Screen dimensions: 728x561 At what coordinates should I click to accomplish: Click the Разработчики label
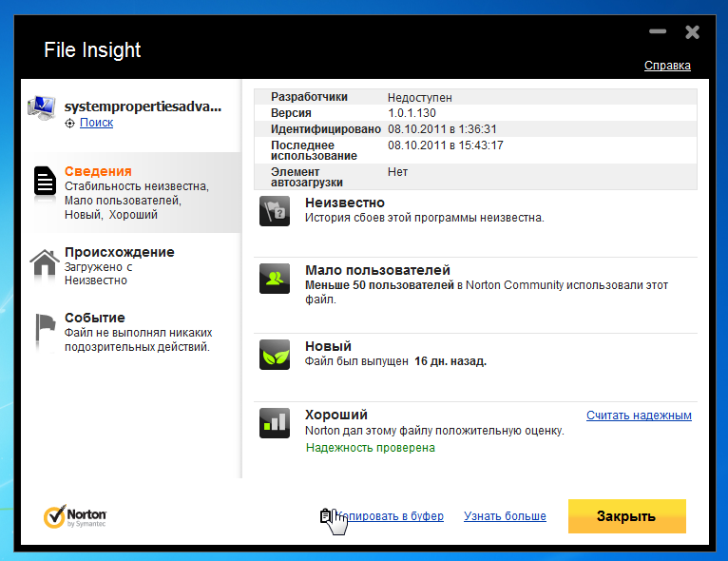[309, 97]
